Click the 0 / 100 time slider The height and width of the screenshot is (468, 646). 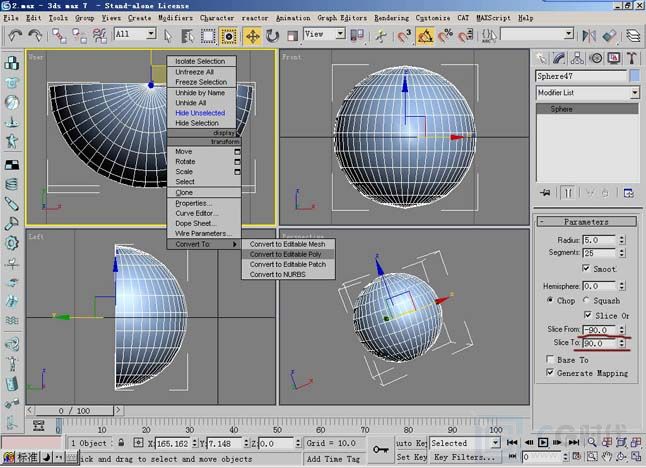(x=74, y=410)
